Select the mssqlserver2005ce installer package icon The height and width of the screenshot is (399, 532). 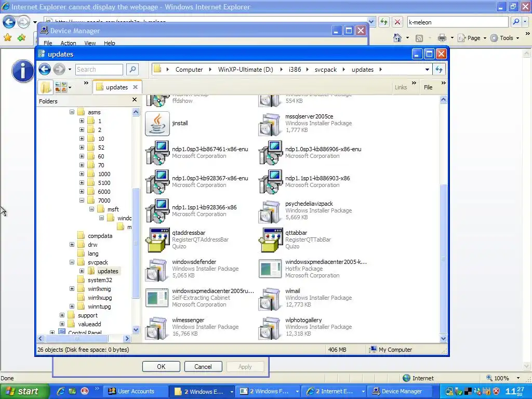click(270, 124)
